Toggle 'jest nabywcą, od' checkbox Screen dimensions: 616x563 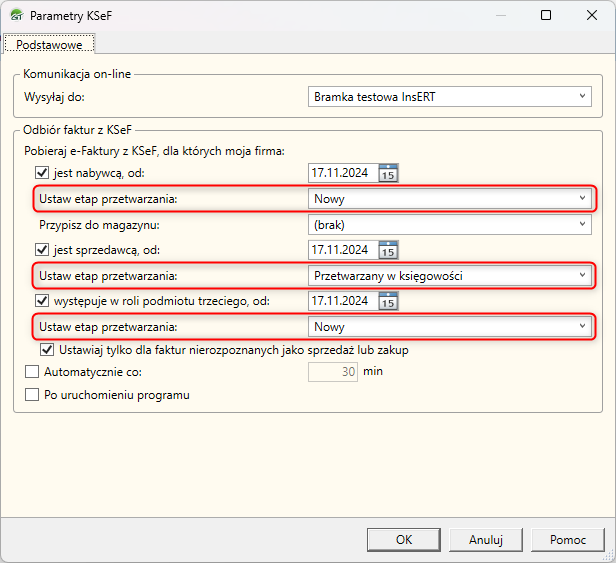pyautogui.click(x=42, y=173)
